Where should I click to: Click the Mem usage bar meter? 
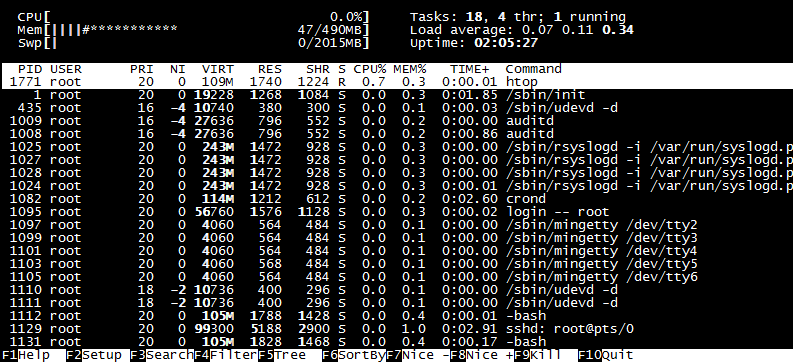click(x=193, y=30)
